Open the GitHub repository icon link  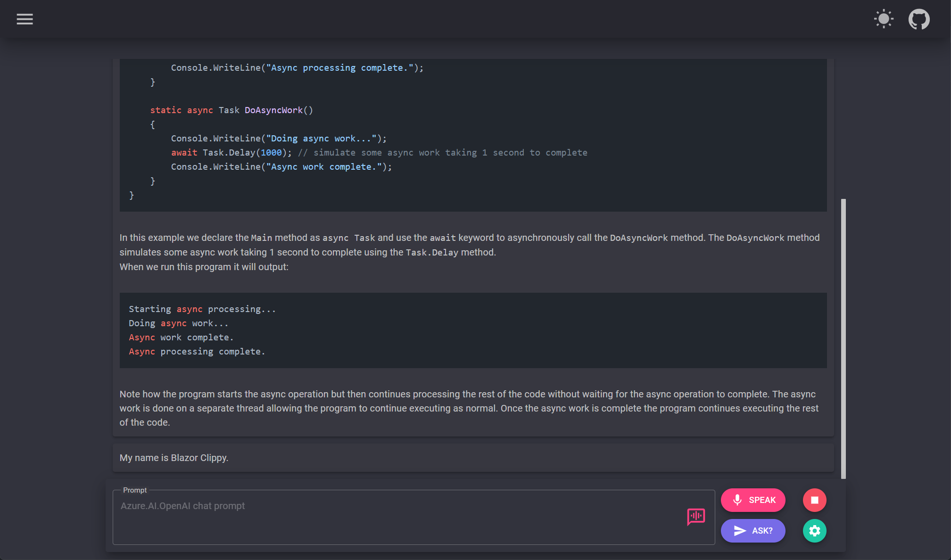coord(918,19)
